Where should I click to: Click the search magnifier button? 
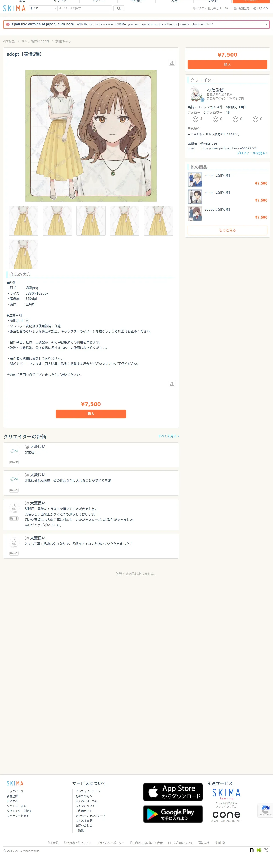point(119,9)
